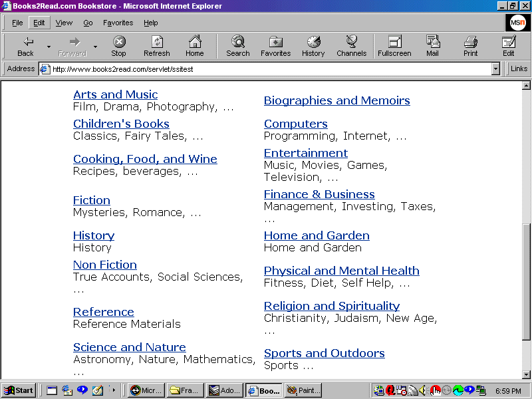Screen dimensions: 532x399
Task: Open the Reference category link
Action: (x=104, y=312)
